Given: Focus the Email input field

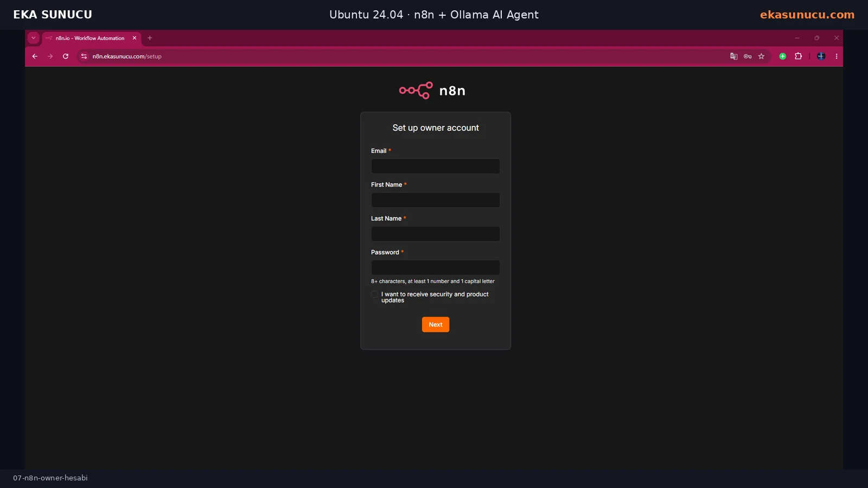Looking at the screenshot, I should (436, 166).
